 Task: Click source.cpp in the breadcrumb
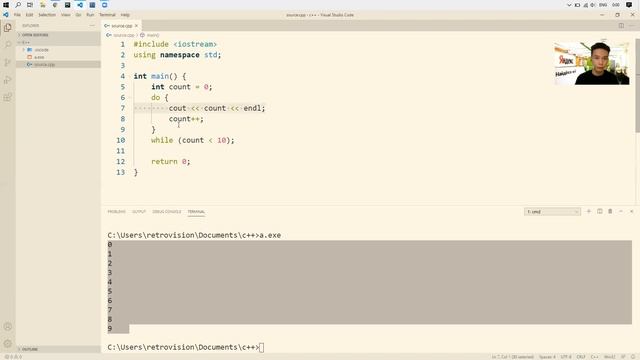[123, 36]
